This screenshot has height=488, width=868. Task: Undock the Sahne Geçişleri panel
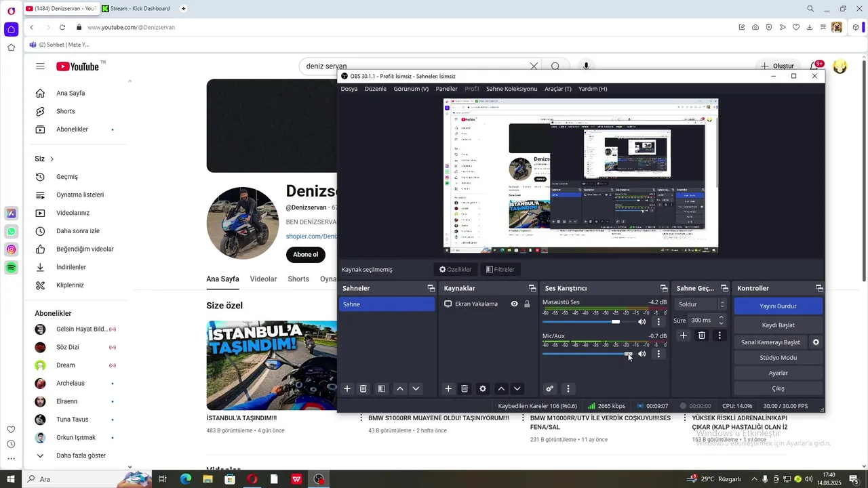724,289
